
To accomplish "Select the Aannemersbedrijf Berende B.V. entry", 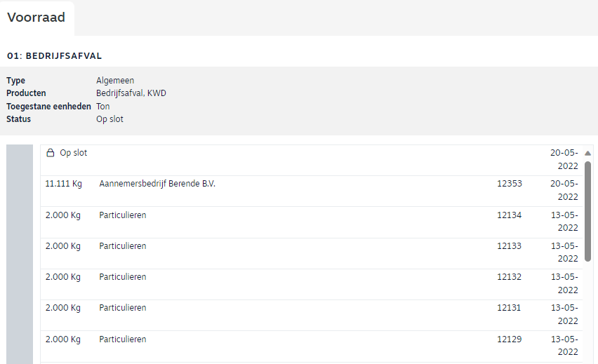I will tap(157, 184).
